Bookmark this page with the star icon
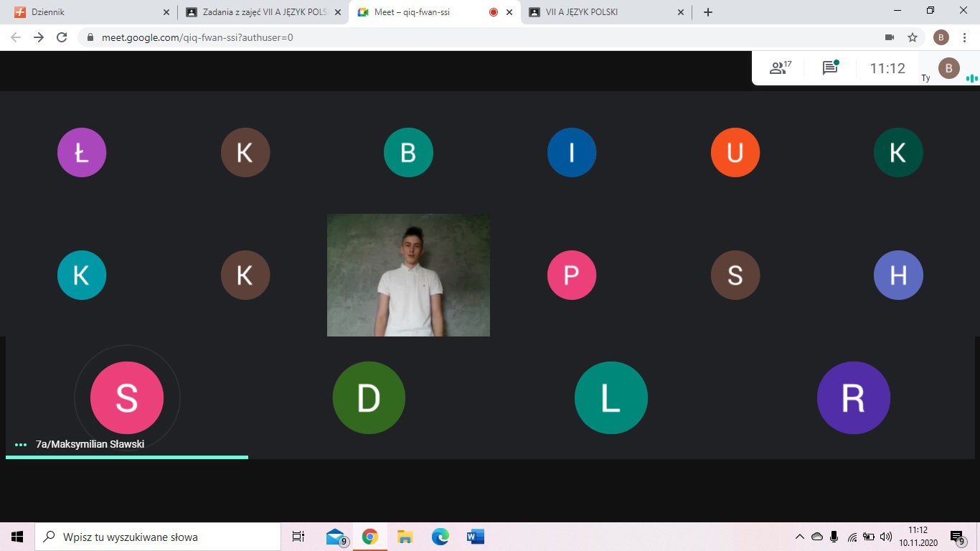Screen dimensions: 980x551 (913, 37)
